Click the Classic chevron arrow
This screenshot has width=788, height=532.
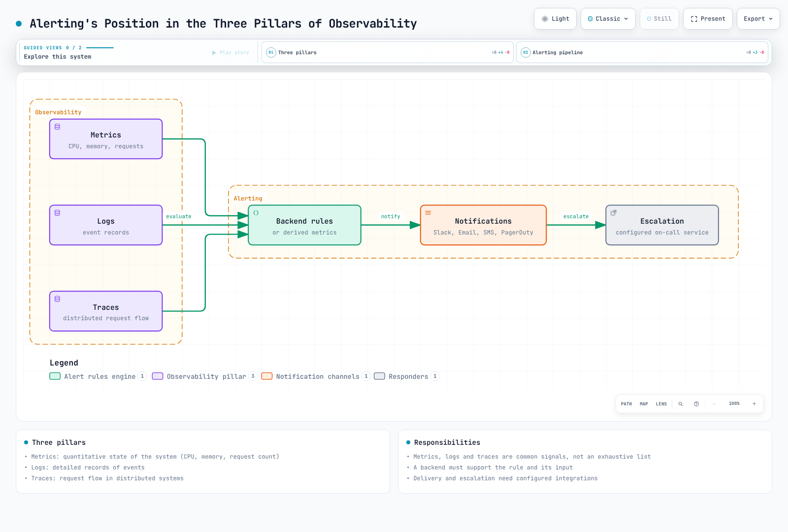coord(626,19)
